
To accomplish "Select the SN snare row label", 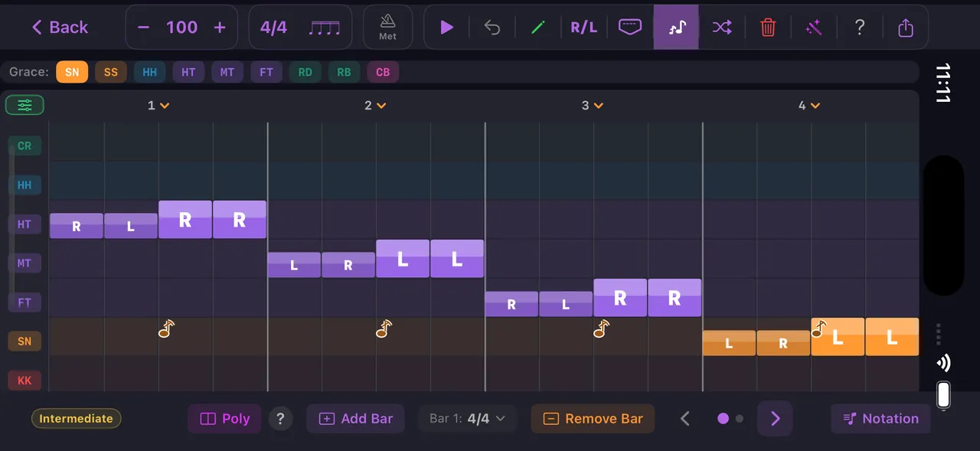I will click(24, 342).
